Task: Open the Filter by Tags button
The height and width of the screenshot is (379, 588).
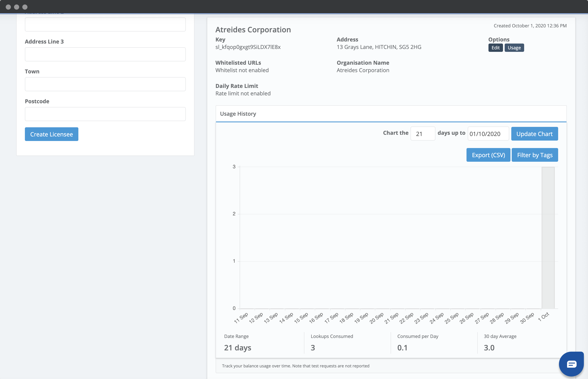Action: (x=535, y=155)
